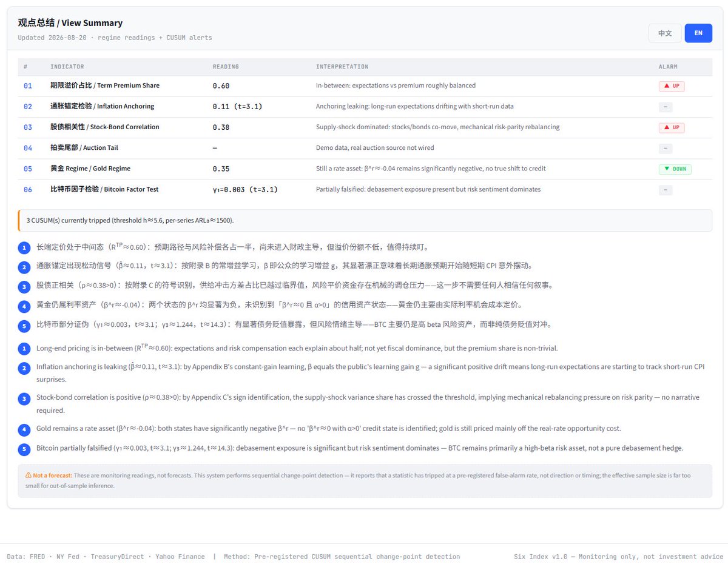This screenshot has height=564, width=728.
Task: Click the dash alarm badge for Inflation Anchoring
Action: [x=666, y=107]
